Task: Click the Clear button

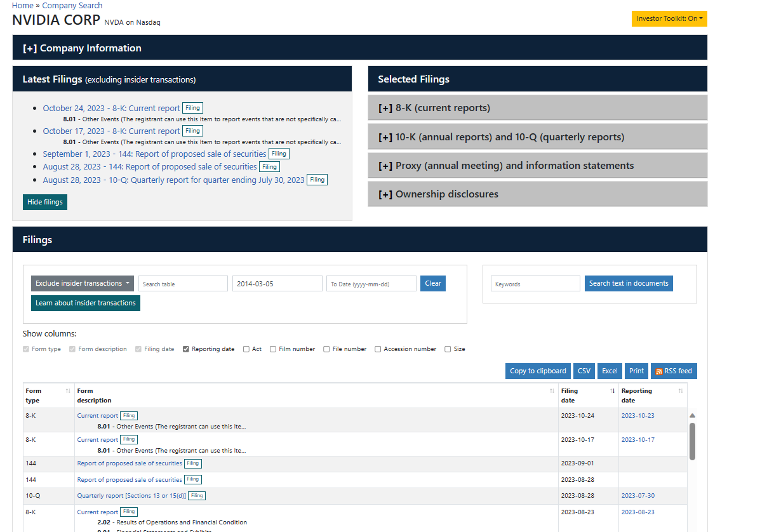Action: 433,283
